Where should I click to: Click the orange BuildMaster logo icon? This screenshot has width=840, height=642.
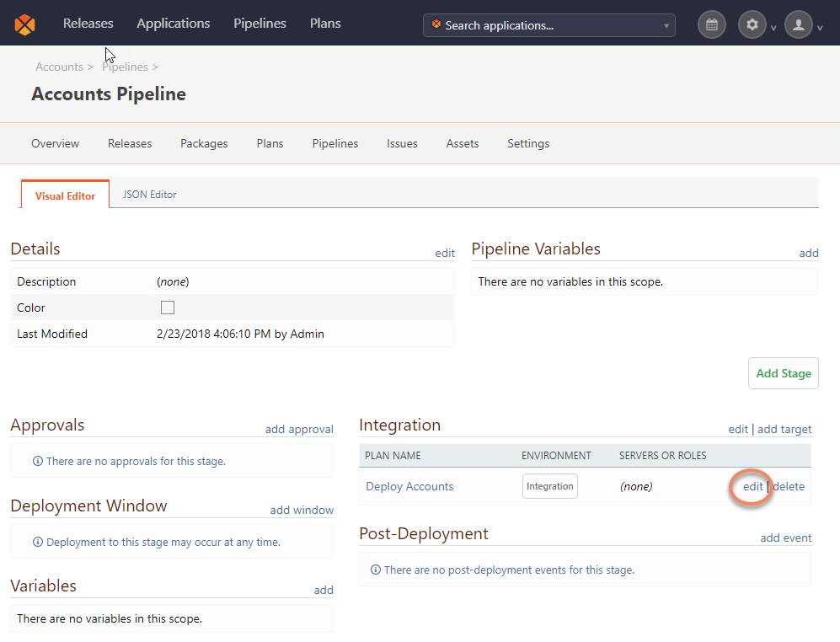[x=25, y=24]
